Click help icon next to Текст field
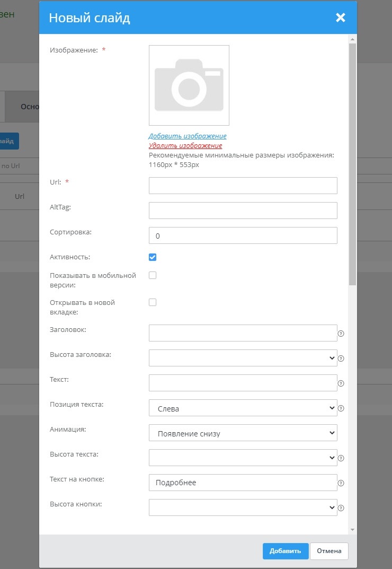The image size is (392, 569). click(341, 383)
